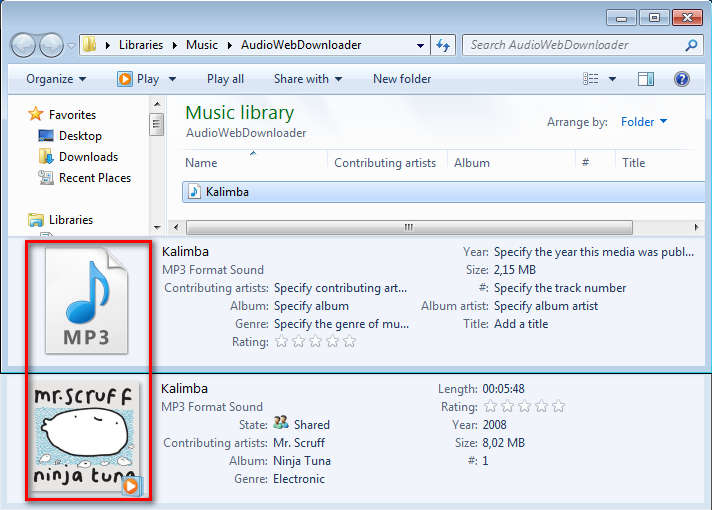Viewport: 712px width, 510px height.
Task: Open the Share with menu
Action: [308, 79]
